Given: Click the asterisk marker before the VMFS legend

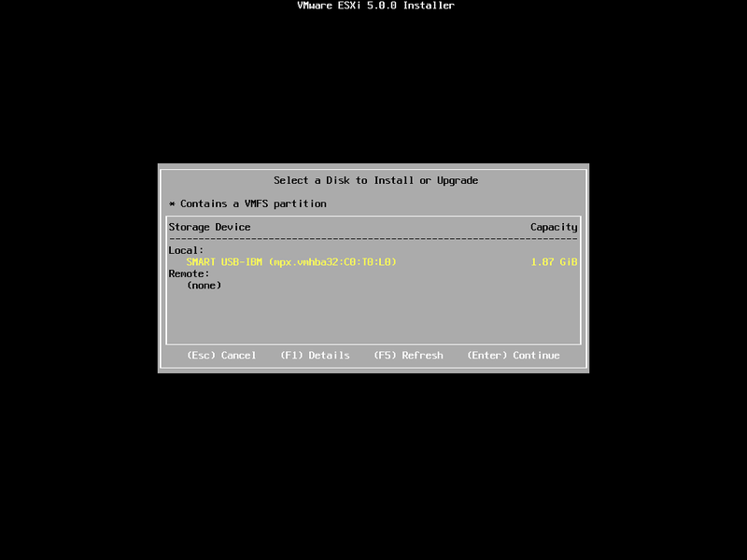Looking at the screenshot, I should pos(172,203).
